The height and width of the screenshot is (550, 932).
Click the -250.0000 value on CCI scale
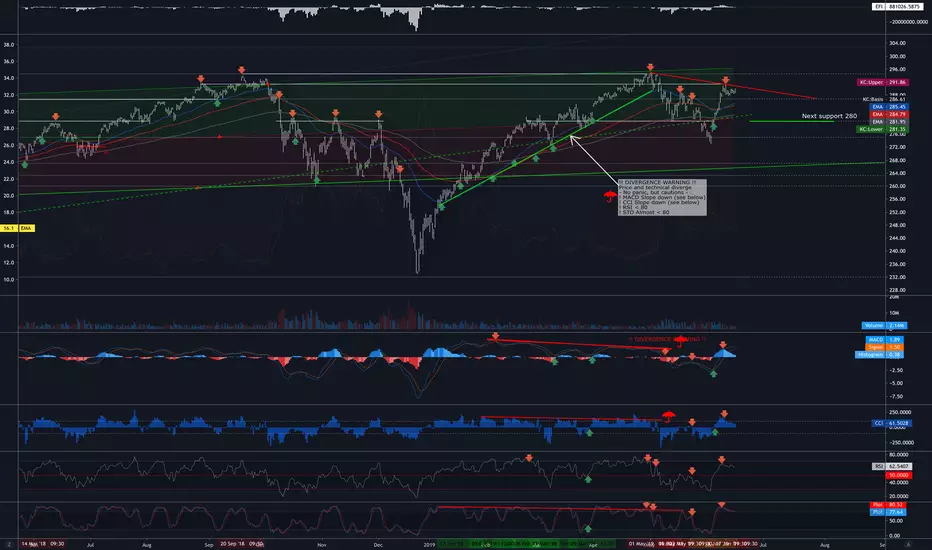click(900, 442)
